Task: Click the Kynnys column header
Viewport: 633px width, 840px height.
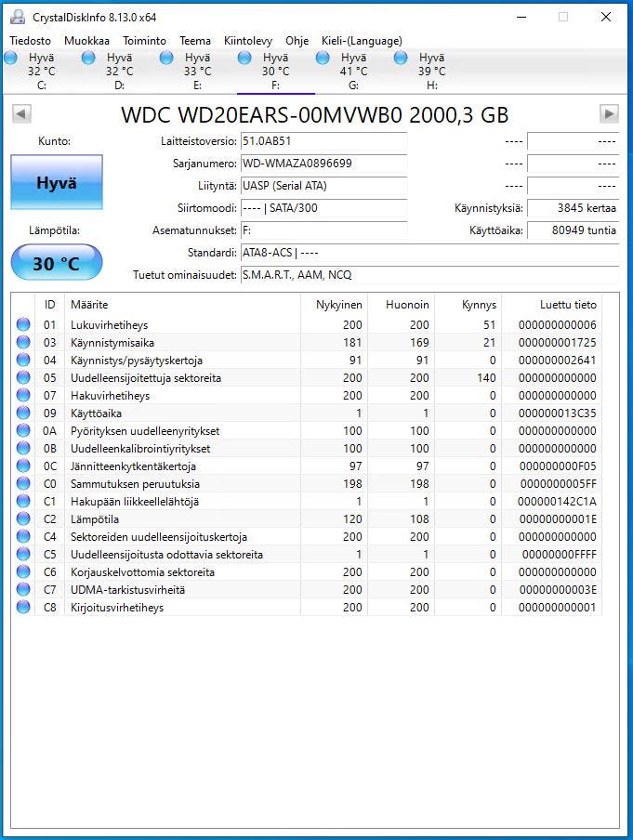Action: point(468,304)
